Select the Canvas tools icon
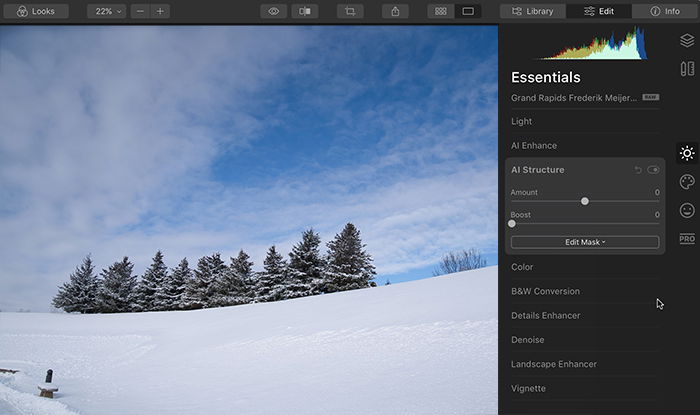 tap(687, 69)
